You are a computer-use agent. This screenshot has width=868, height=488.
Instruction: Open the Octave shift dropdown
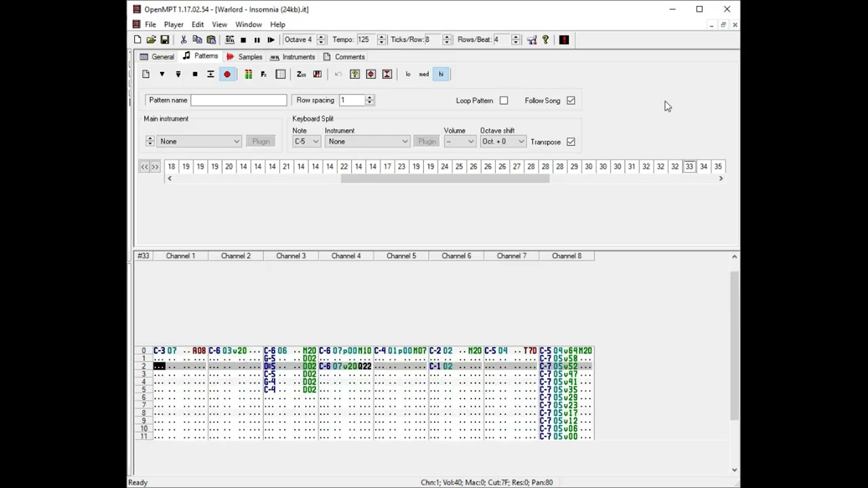pos(503,142)
